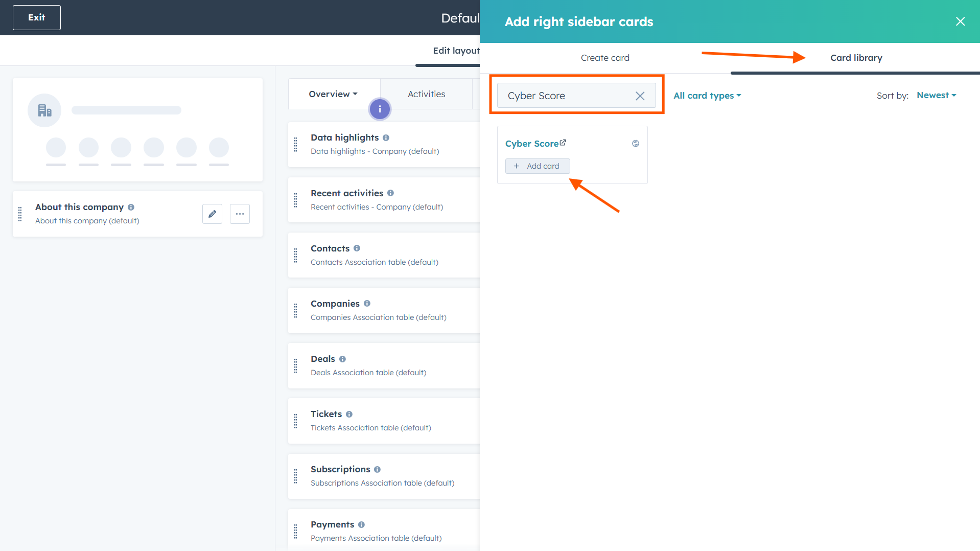Switch to the Create card tab

pos(605,58)
